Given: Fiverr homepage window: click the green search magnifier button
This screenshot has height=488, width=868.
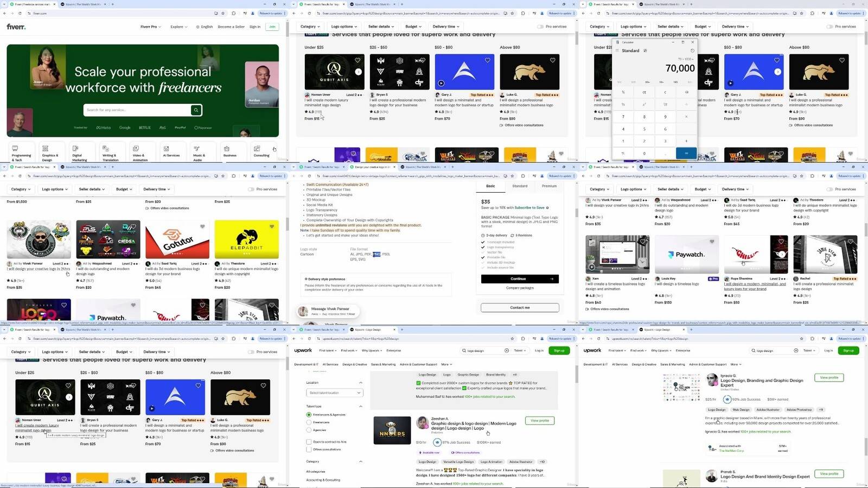Looking at the screenshot, I should 196,110.
